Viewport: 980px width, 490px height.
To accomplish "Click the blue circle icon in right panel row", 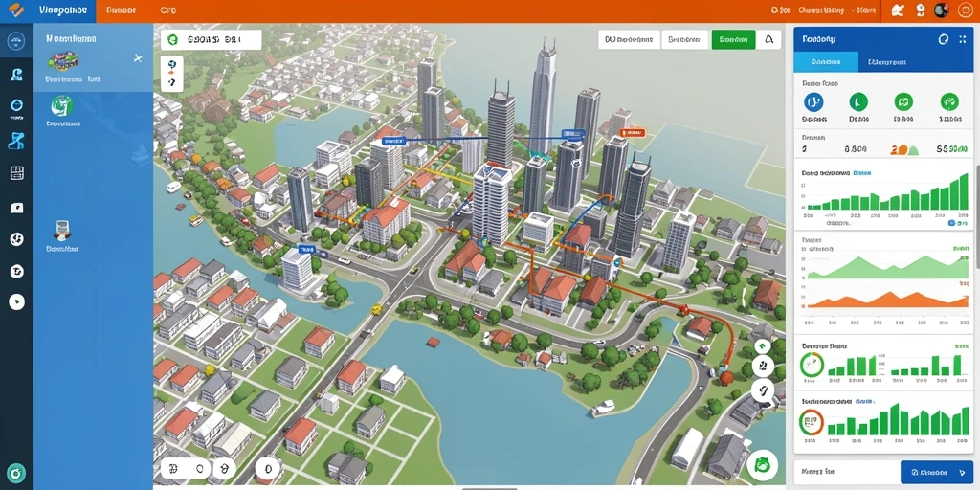I will pos(813,101).
